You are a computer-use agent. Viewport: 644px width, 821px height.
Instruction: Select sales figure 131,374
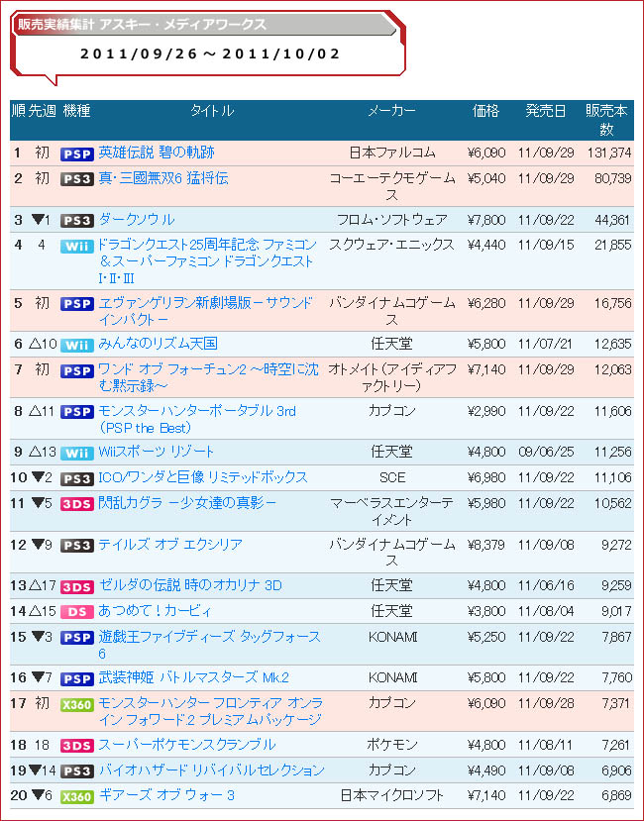tap(609, 153)
